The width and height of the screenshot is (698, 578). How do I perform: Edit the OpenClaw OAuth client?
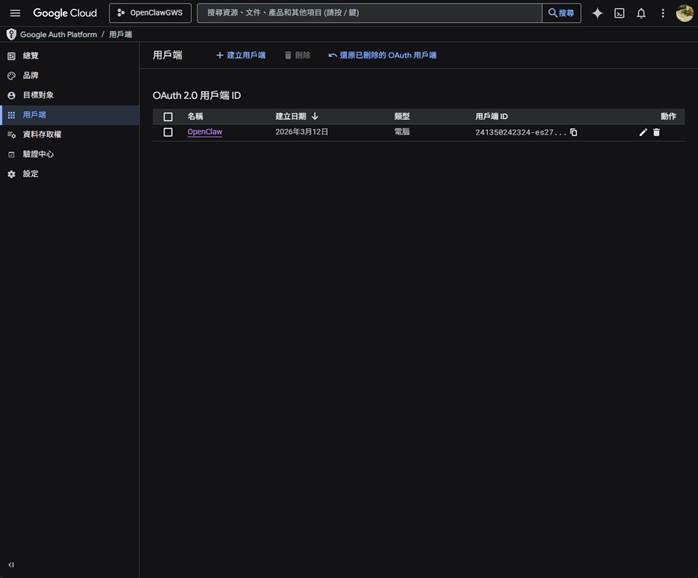(643, 132)
